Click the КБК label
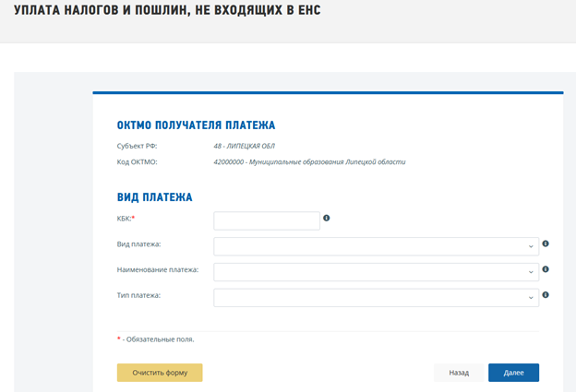This screenshot has height=392, width=576. tap(126, 219)
